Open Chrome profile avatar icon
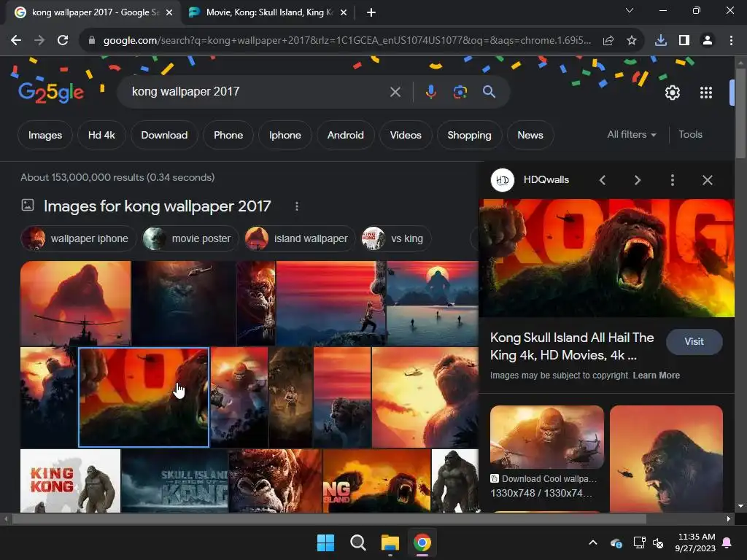747x560 pixels. 708,41
